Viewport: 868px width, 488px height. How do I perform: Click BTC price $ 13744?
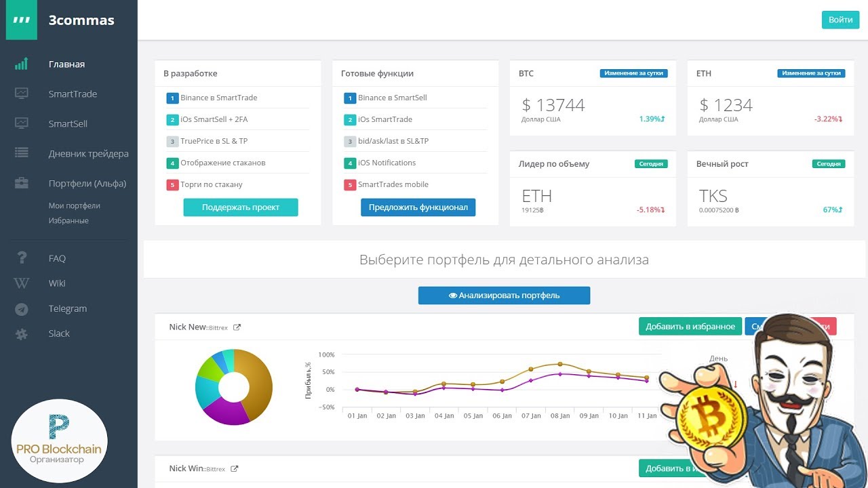(x=553, y=105)
